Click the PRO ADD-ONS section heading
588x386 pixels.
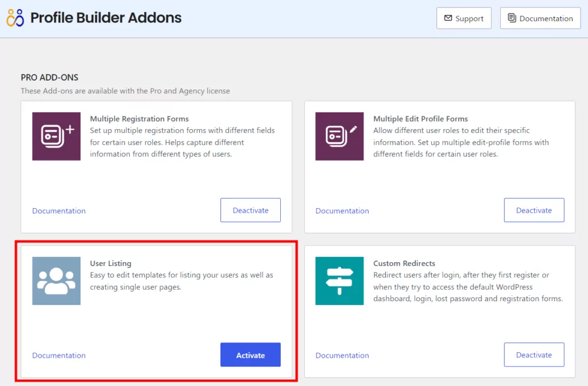click(x=49, y=77)
